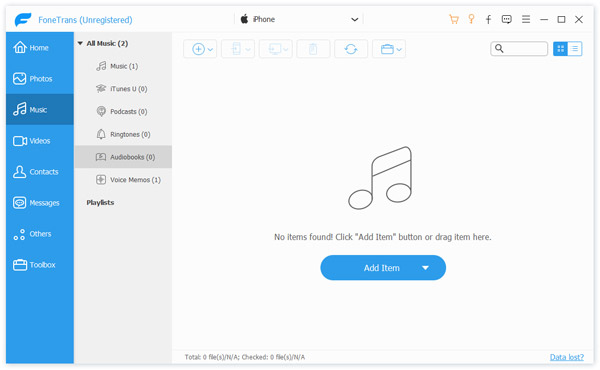Open the Add Item button dropdown arrow
Image resolution: width=600 pixels, height=370 pixels.
click(x=426, y=268)
